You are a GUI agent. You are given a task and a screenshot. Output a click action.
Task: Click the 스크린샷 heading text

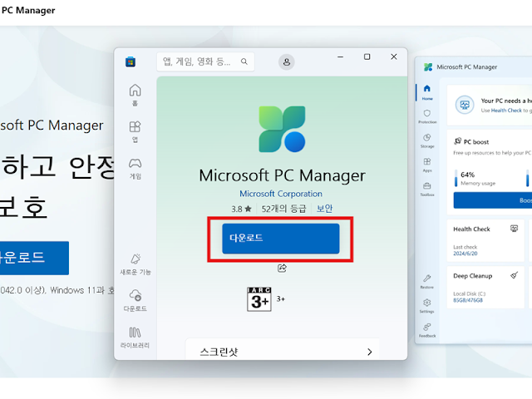coord(219,352)
